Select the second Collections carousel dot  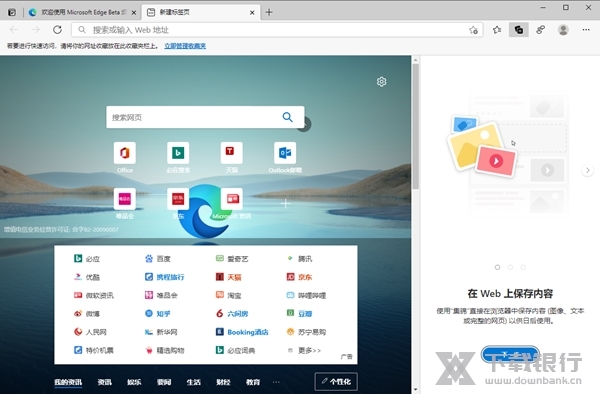click(x=510, y=267)
